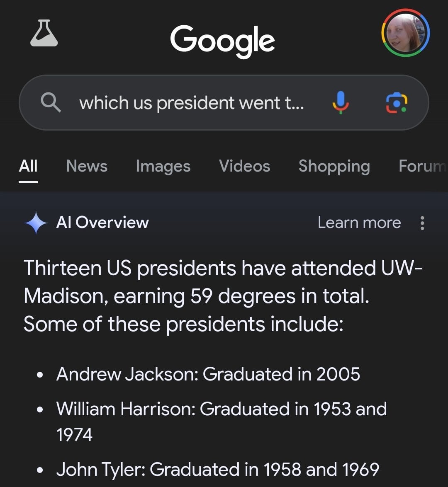Focus the search query text field
Screen dimensions: 448x487
(x=192, y=102)
